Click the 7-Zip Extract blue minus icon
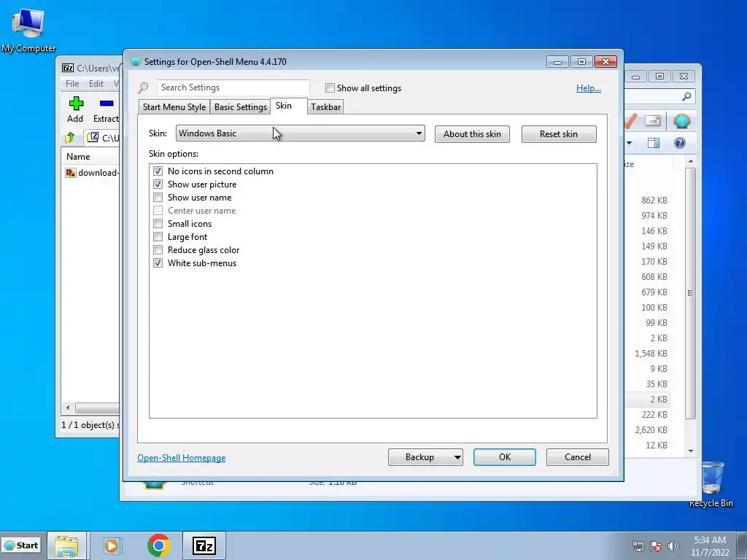 click(x=107, y=104)
